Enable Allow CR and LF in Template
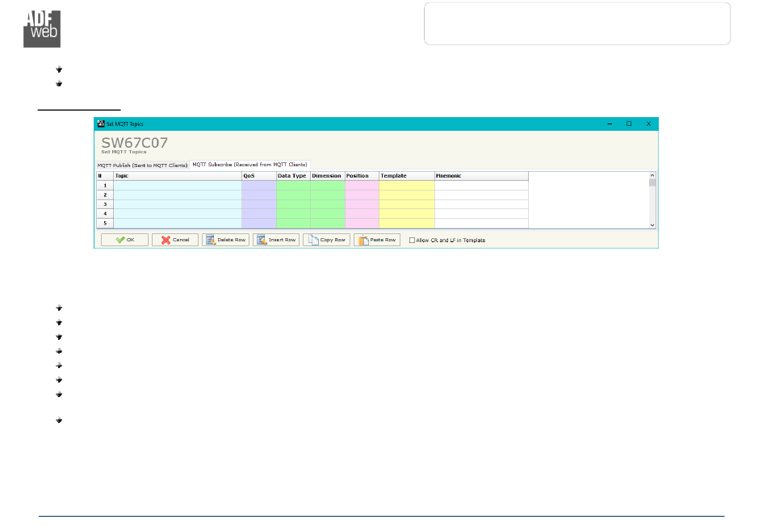This screenshot has width=767, height=532. (412, 240)
